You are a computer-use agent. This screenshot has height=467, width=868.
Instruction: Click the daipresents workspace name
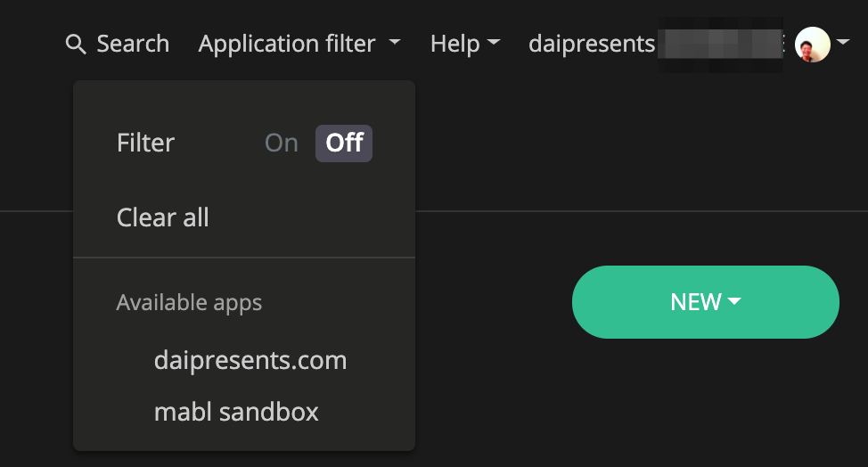tap(592, 44)
